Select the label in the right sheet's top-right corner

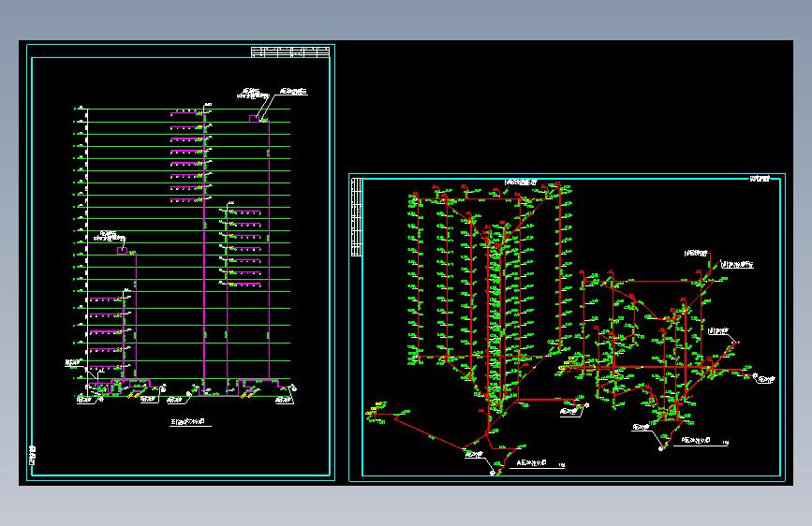point(760,179)
